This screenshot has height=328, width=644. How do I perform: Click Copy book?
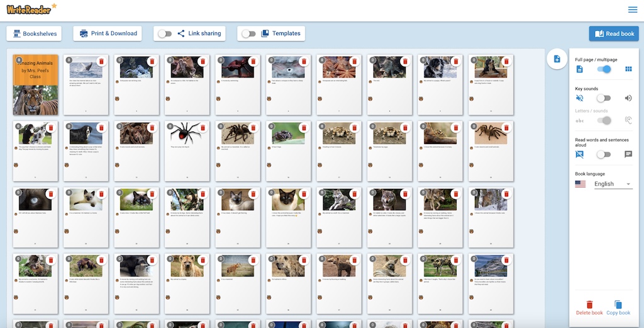(618, 308)
